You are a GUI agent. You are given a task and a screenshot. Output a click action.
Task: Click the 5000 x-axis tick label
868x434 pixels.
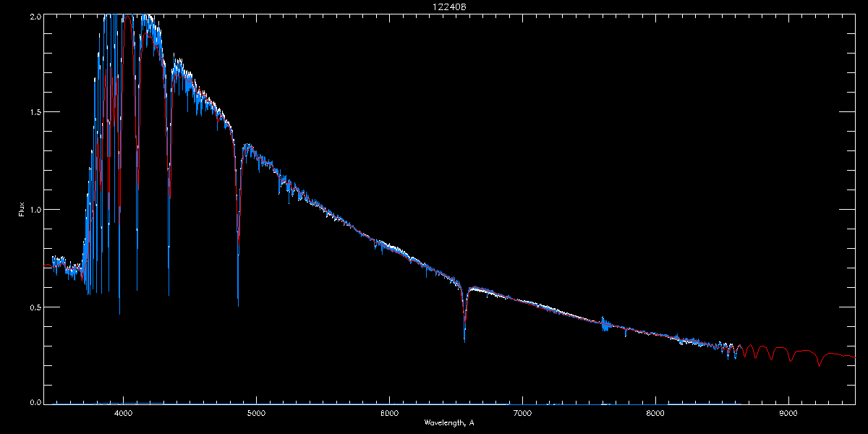(257, 413)
